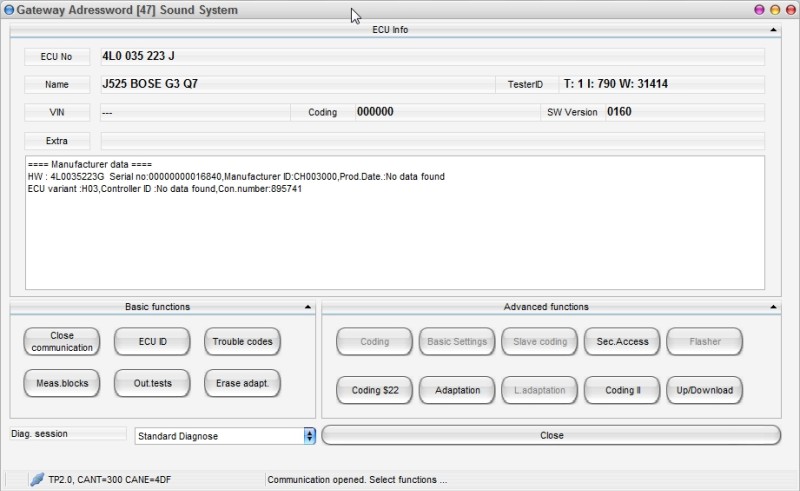Collapse the ECU Info panel arrow
This screenshot has height=491, width=800.
[773, 30]
